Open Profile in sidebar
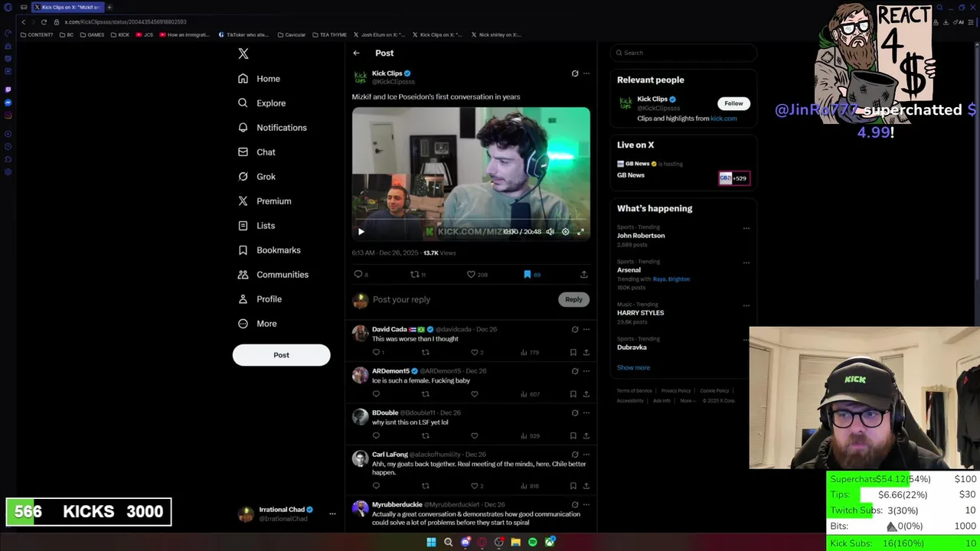 (260, 299)
